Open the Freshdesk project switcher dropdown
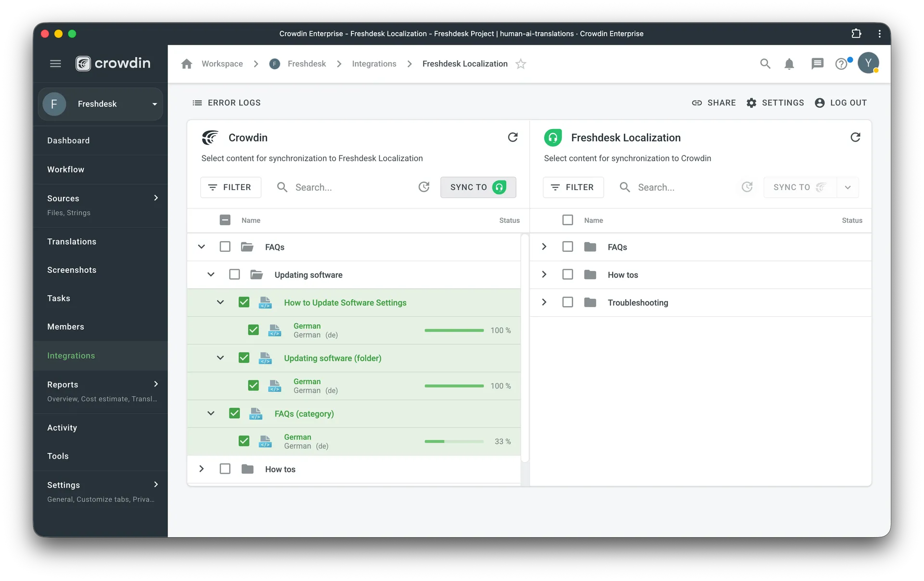 point(154,104)
